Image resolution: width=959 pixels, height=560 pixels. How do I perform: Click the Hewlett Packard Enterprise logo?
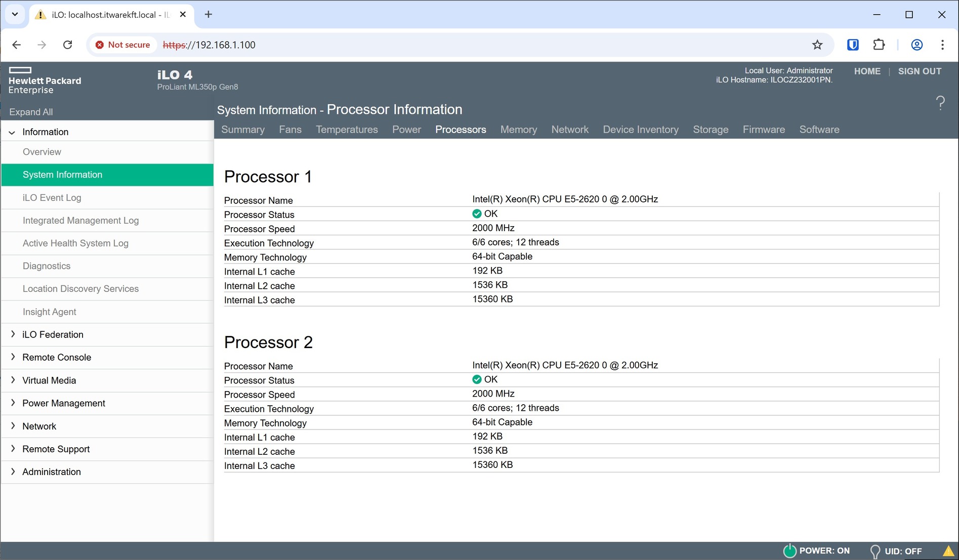(45, 81)
